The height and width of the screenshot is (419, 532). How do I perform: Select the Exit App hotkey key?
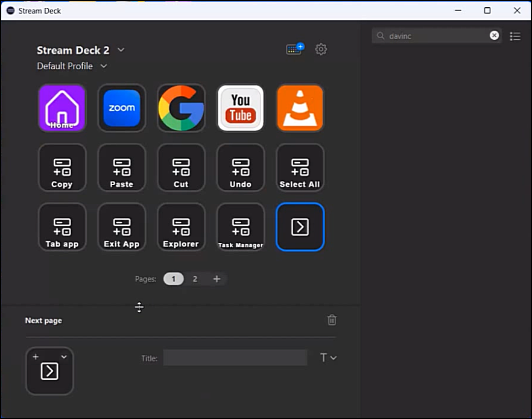[122, 227]
